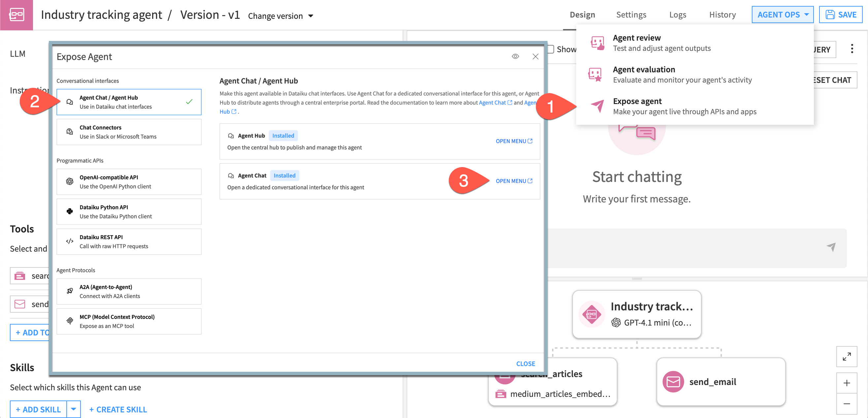
Task: Expand the flow diagram to fullscreen
Action: pos(847,356)
